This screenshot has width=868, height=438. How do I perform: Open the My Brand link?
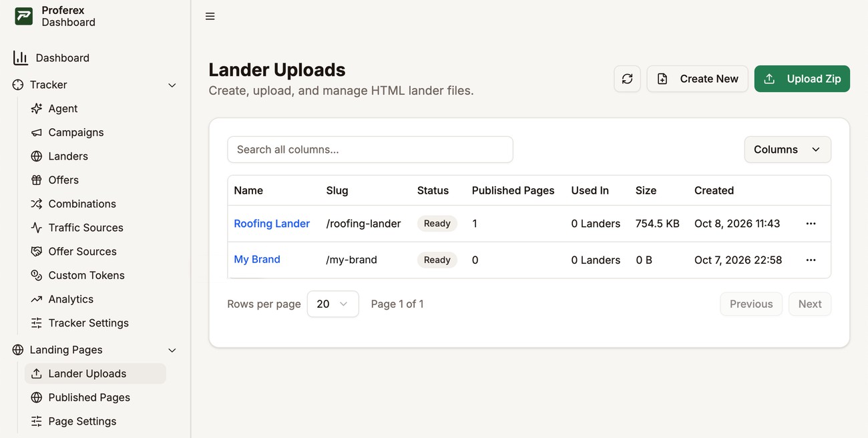257,259
